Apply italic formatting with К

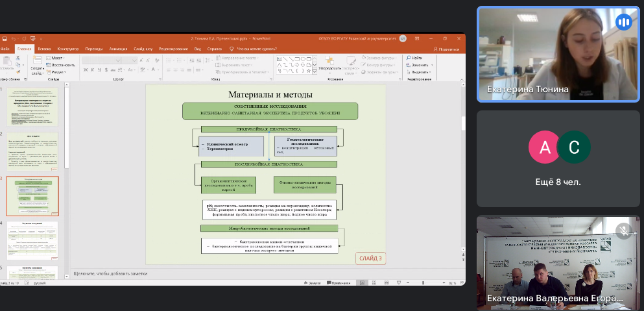92,69
